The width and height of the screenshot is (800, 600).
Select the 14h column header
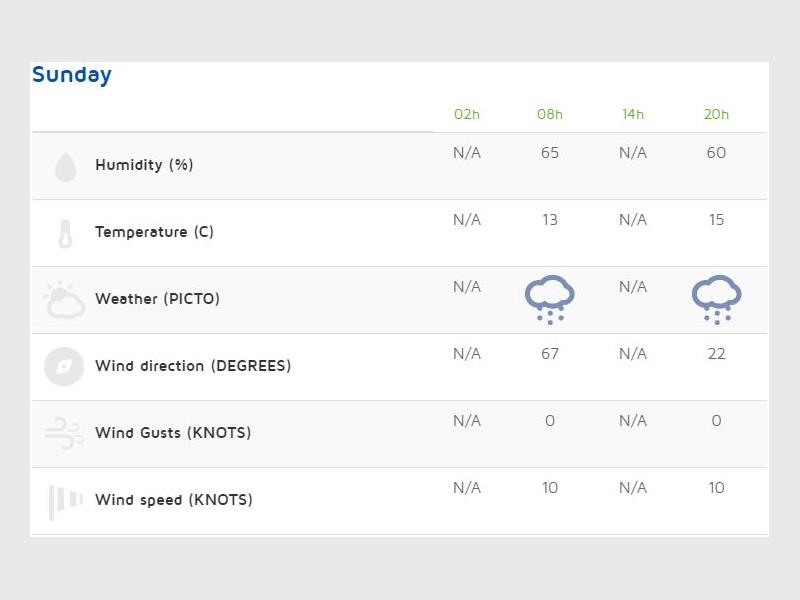click(633, 114)
